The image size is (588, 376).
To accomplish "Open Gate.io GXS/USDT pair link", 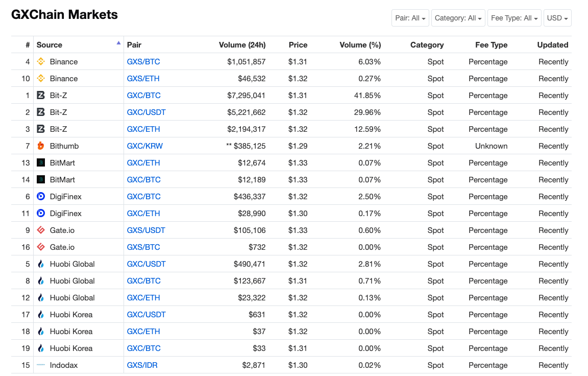I will point(146,230).
